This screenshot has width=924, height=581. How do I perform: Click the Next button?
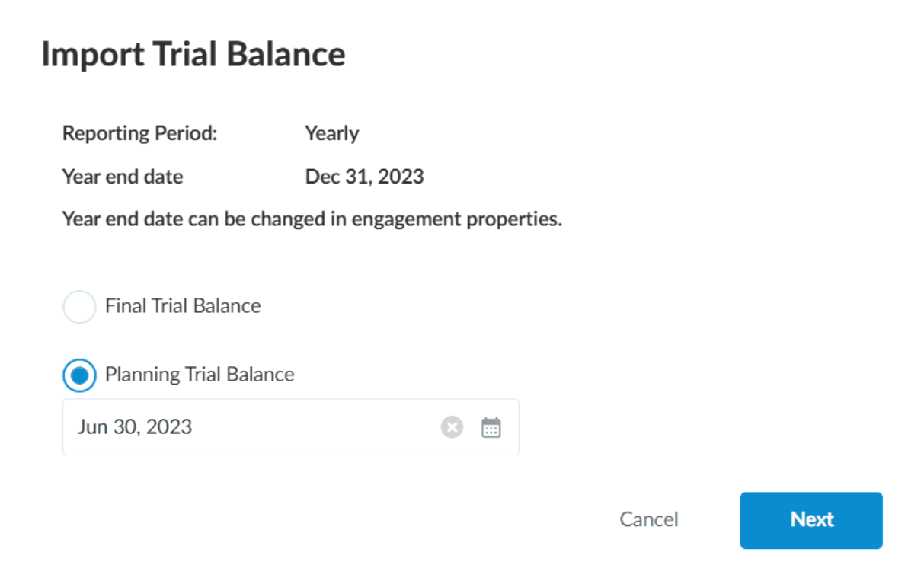(x=810, y=520)
